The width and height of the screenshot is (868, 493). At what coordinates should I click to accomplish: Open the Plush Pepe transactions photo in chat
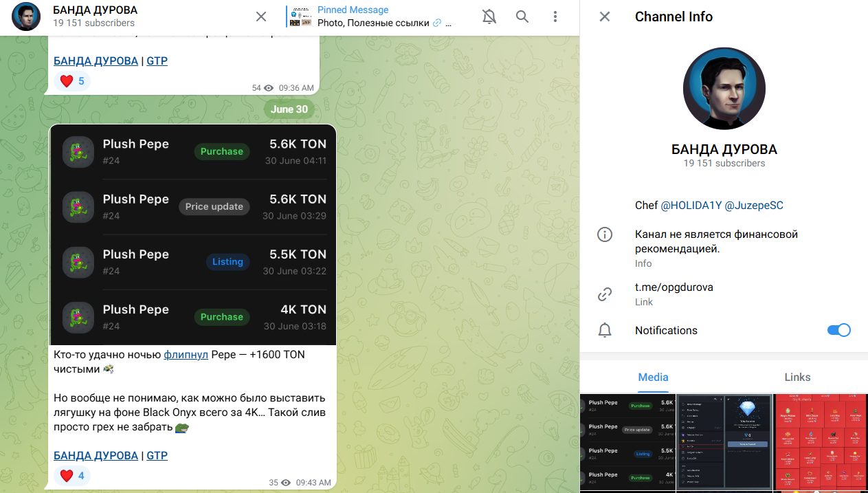192,235
